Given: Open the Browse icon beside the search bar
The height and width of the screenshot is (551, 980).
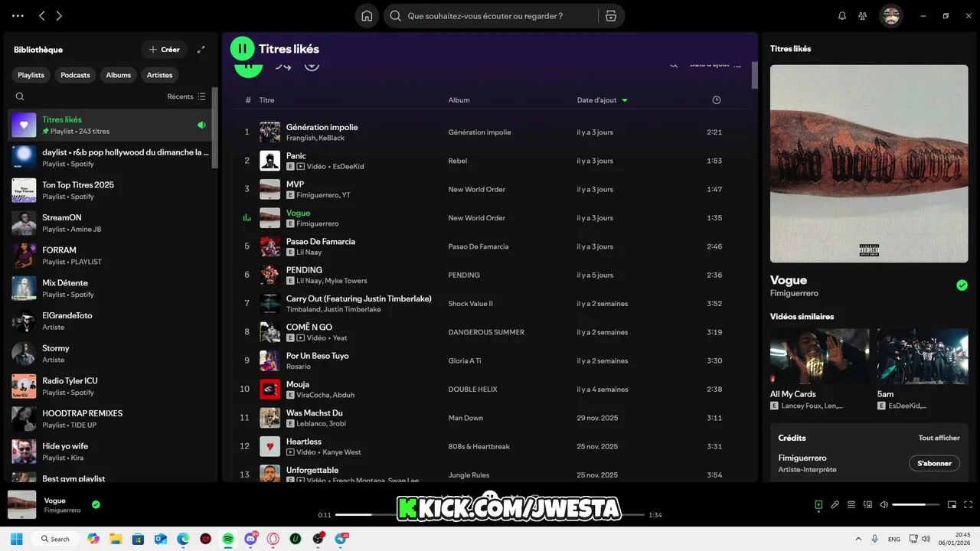Looking at the screenshot, I should [x=610, y=16].
